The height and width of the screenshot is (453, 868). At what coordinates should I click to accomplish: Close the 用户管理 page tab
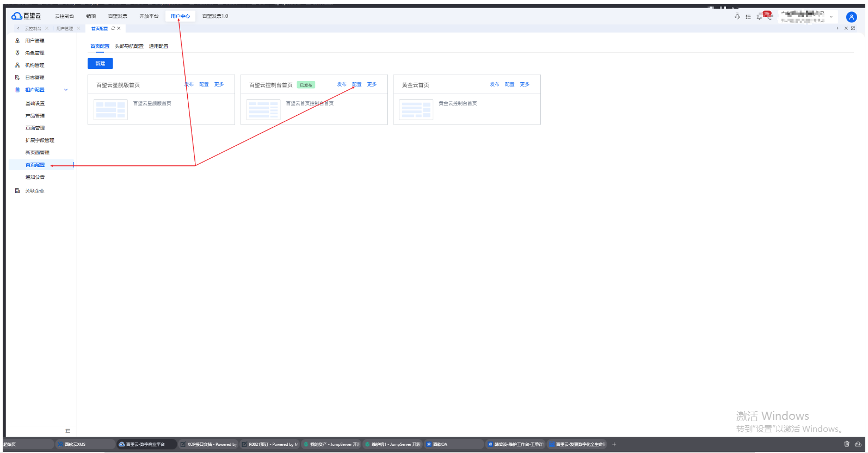78,28
